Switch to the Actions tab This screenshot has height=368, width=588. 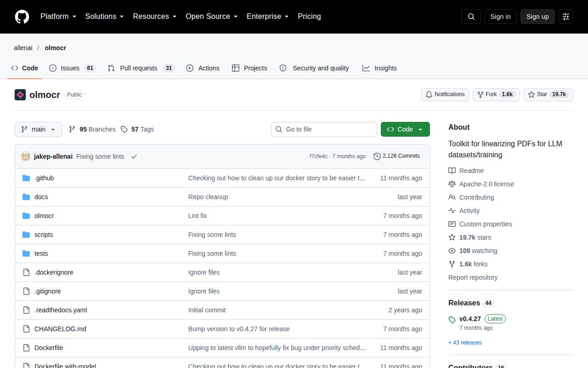[x=203, y=68]
